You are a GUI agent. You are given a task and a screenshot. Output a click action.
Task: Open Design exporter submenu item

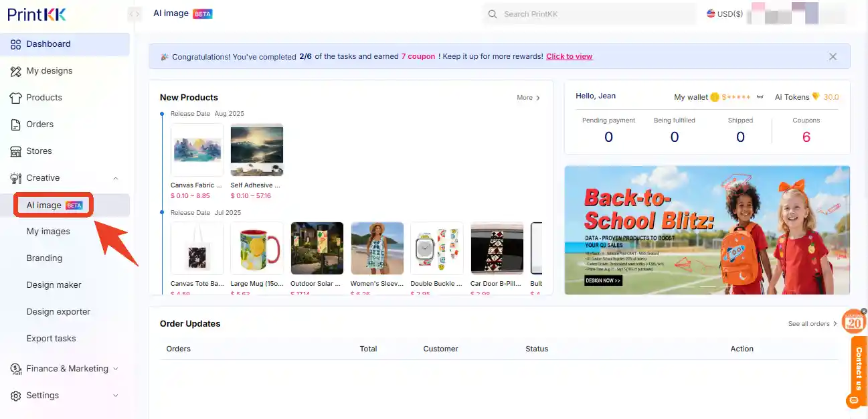click(58, 312)
